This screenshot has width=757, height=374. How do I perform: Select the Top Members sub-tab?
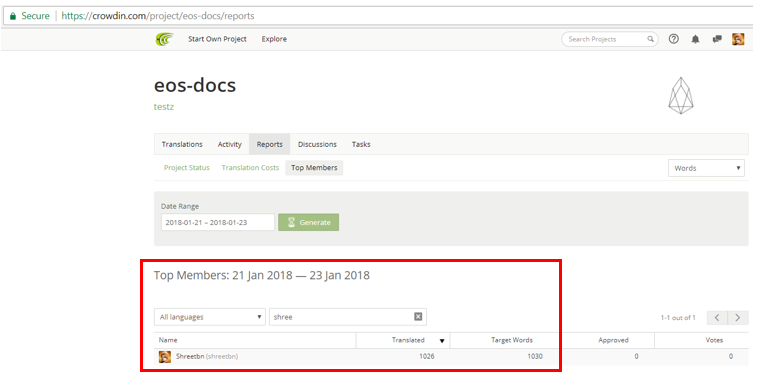(314, 168)
